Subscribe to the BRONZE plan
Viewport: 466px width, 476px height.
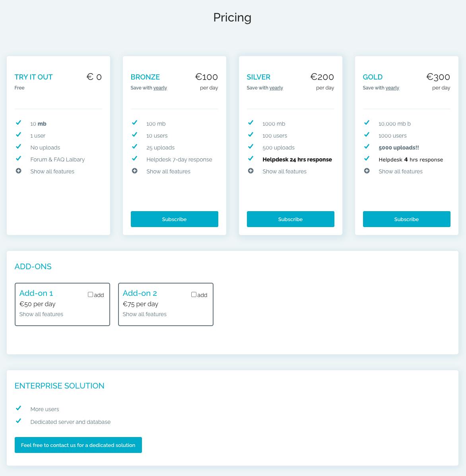coord(175,219)
